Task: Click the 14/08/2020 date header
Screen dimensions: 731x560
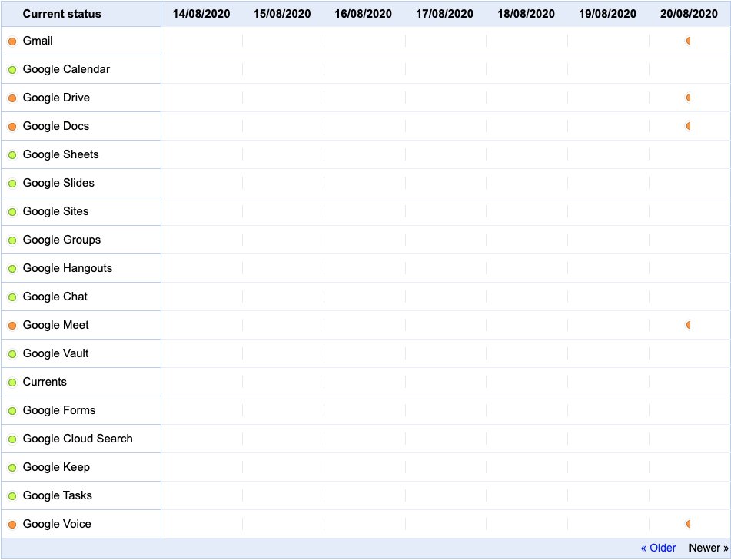Action: click(x=201, y=14)
